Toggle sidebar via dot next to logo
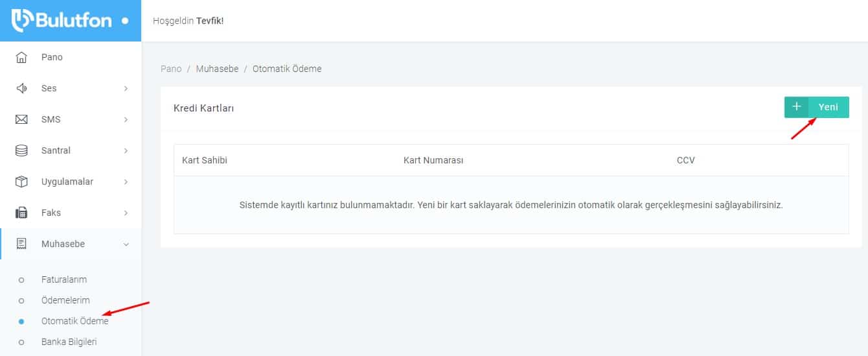This screenshot has height=356, width=868. coord(125,21)
